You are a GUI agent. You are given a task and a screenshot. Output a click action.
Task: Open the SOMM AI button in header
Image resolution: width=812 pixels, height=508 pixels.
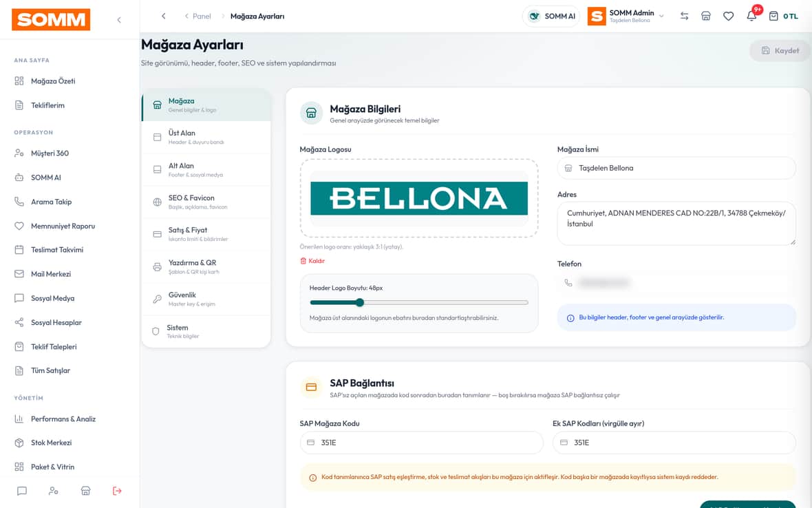point(551,16)
